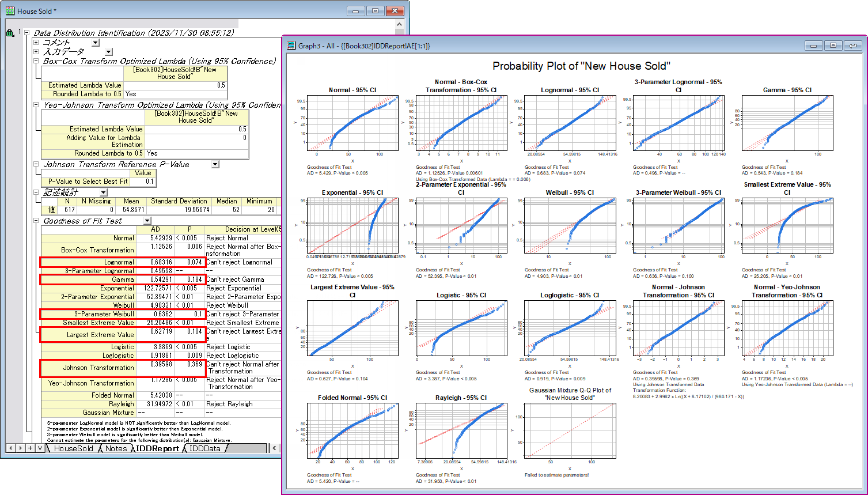Switch to the HouseSold sheet tab
Screen dimensions: 868x495
[74, 448]
